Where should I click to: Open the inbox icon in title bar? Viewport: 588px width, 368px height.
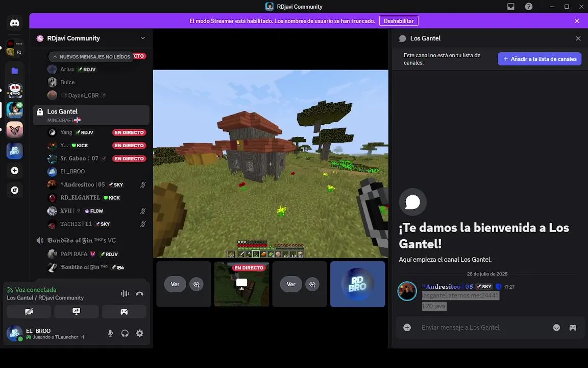tap(511, 6)
